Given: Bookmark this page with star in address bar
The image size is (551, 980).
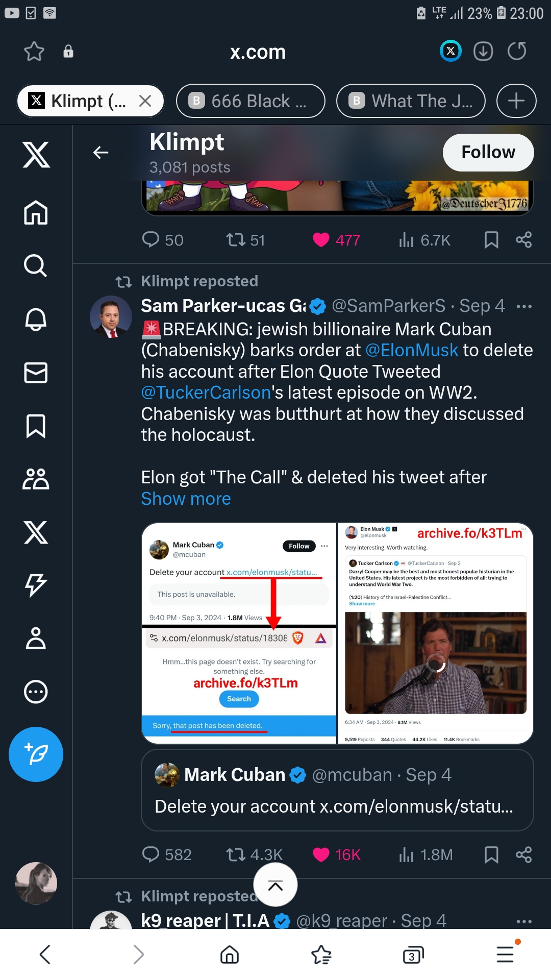Looking at the screenshot, I should pyautogui.click(x=34, y=51).
